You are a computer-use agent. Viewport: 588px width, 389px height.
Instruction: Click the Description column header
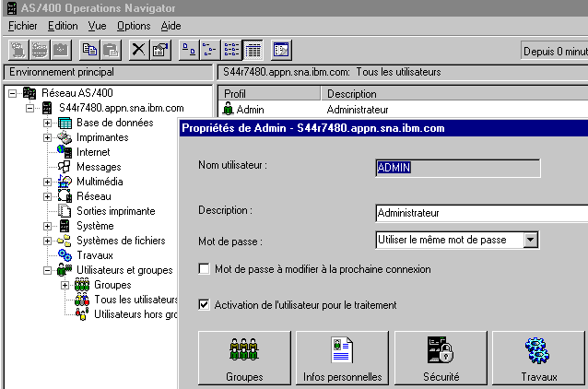[455, 93]
